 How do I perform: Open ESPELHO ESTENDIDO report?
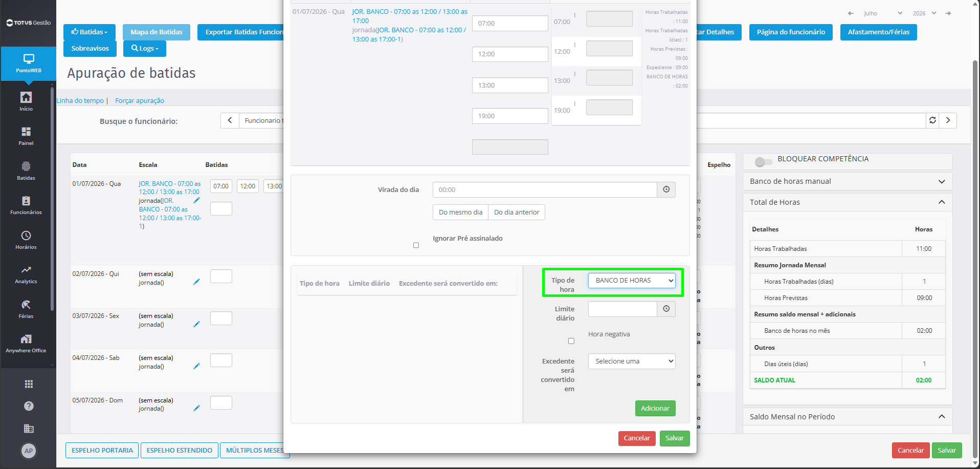[x=180, y=451]
